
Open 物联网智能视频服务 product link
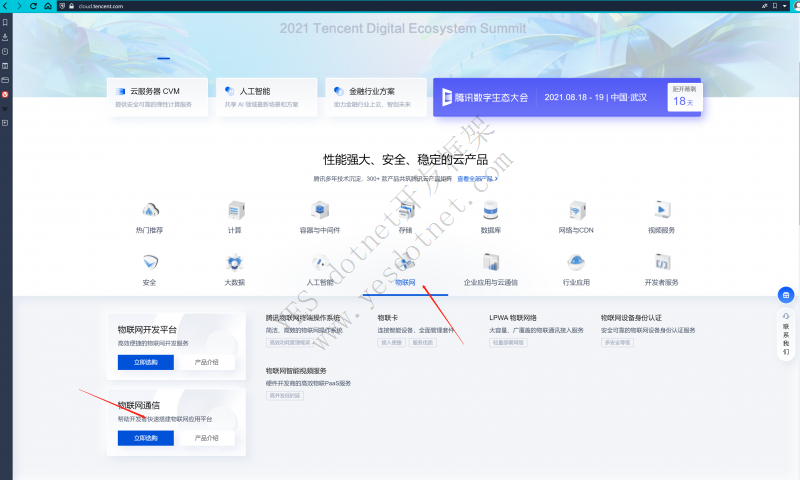click(296, 371)
